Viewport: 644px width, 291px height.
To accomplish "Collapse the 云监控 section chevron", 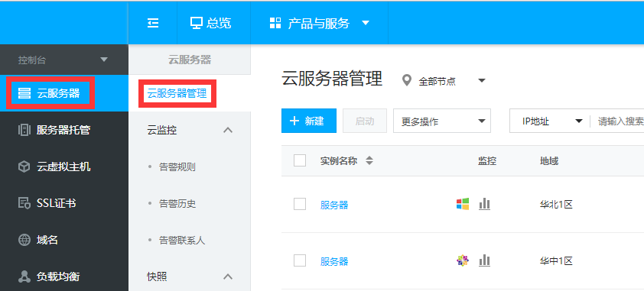I will click(227, 131).
